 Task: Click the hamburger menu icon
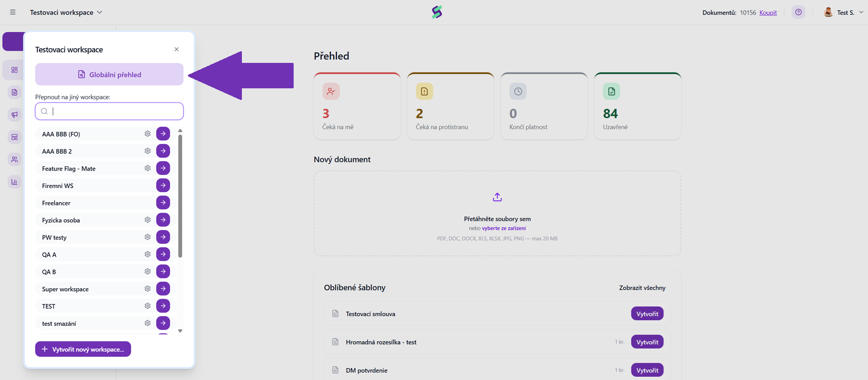click(x=13, y=12)
